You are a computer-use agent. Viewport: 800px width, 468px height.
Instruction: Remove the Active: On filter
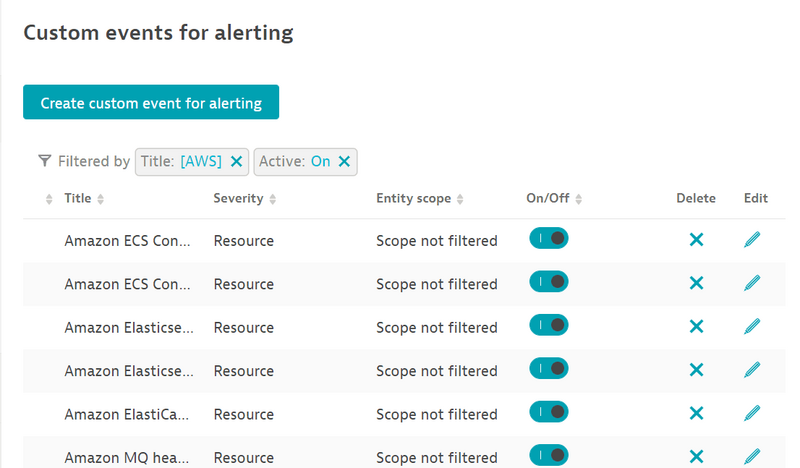(x=344, y=161)
